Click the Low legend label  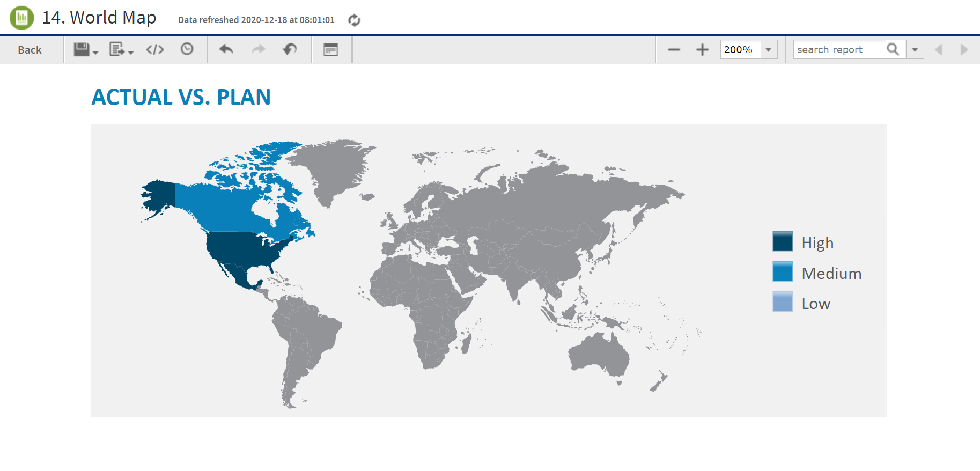tap(815, 304)
